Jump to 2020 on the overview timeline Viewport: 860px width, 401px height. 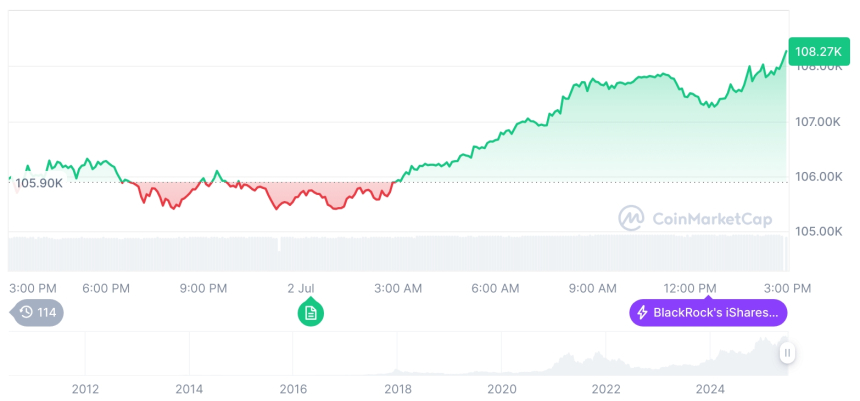click(x=501, y=388)
